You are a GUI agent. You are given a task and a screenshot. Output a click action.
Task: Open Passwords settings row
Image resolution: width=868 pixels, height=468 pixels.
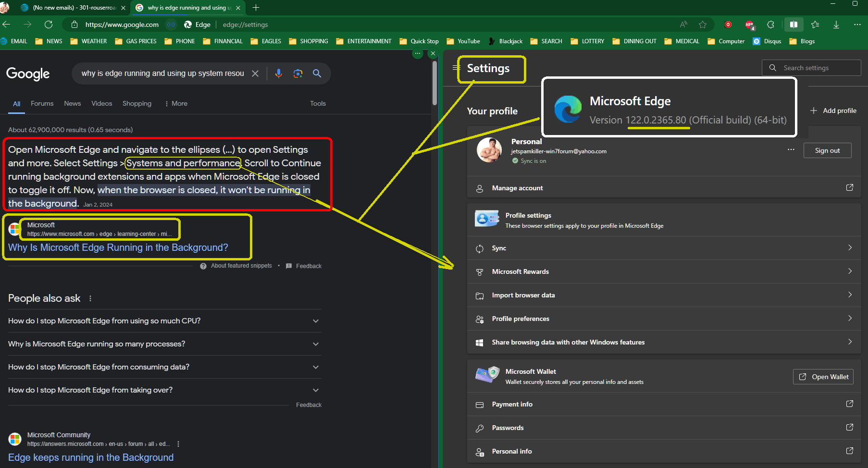664,428
